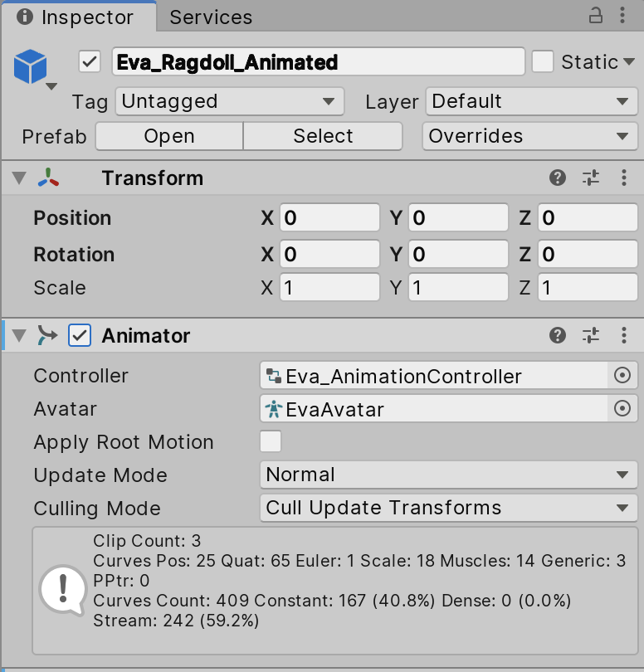
Task: Toggle the GameObject active checkbox
Action: [x=90, y=61]
